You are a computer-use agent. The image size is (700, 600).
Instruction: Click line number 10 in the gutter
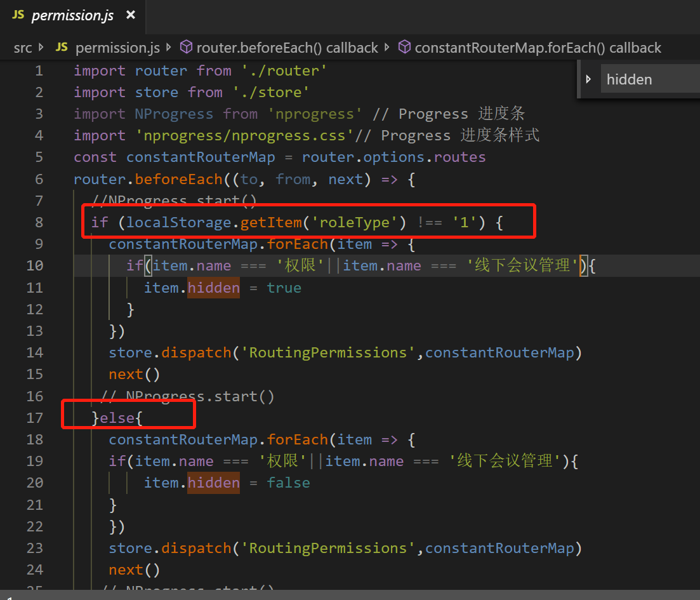(35, 265)
